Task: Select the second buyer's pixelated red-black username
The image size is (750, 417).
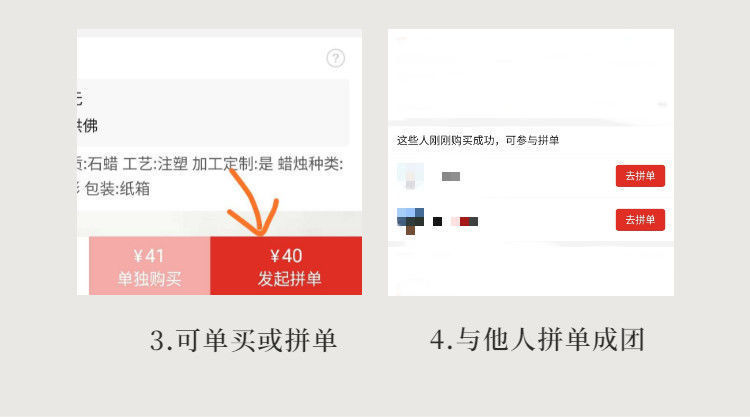Action: (x=455, y=221)
